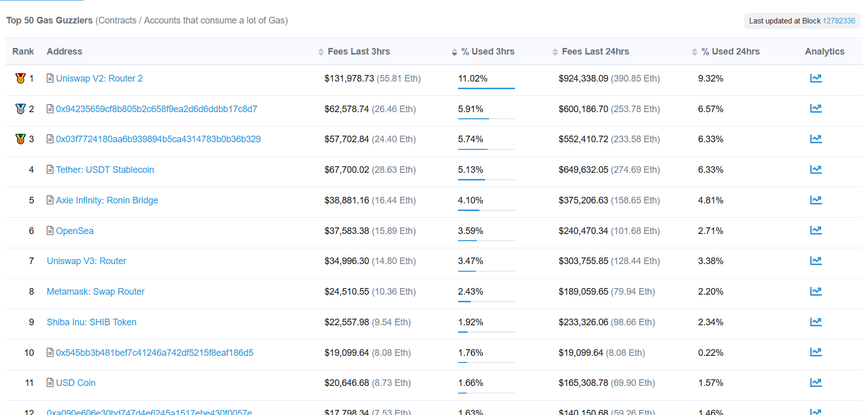Click analytics chart icon in OpenSea row
Viewport: 868px width, 415px height.
815,230
